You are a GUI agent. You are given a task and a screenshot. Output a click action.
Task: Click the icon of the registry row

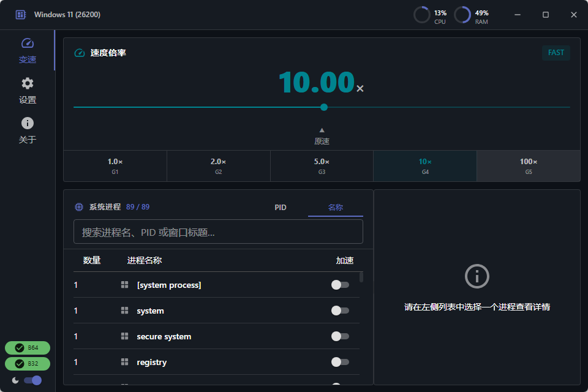[x=124, y=362]
